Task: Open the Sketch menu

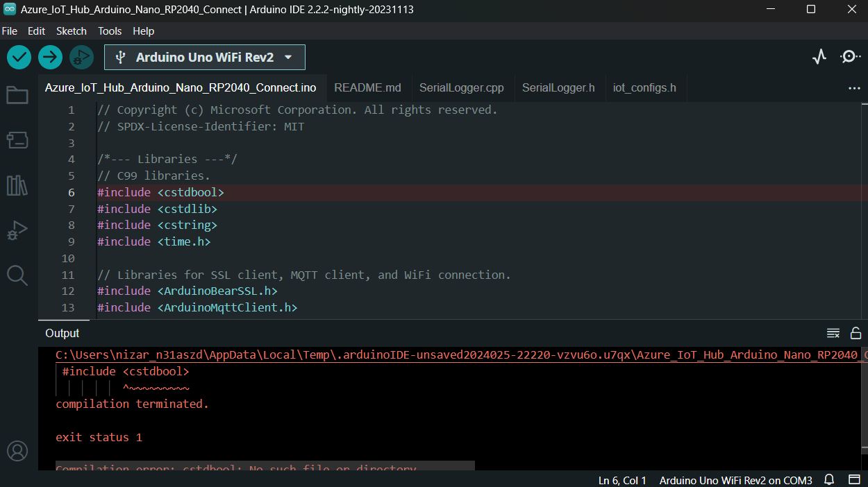Action: tap(72, 31)
